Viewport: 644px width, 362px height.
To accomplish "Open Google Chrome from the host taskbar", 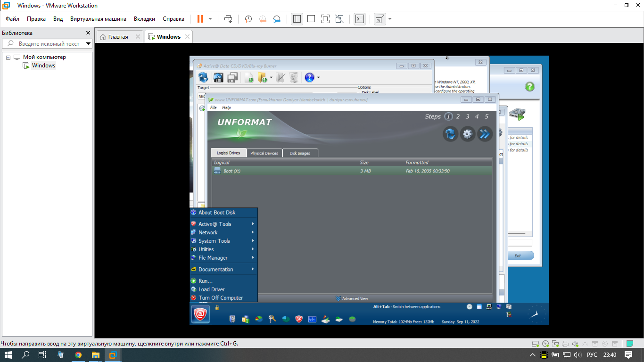I will (78, 355).
